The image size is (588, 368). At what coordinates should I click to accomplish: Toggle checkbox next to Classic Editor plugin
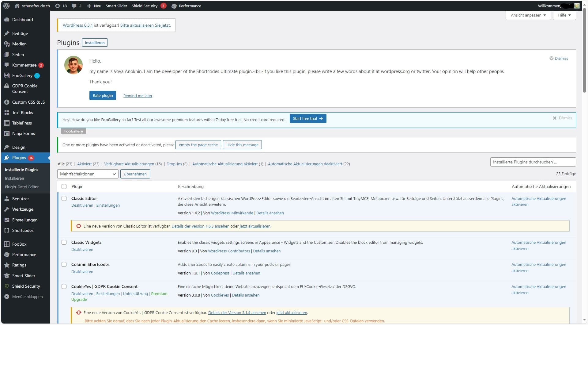coord(64,198)
